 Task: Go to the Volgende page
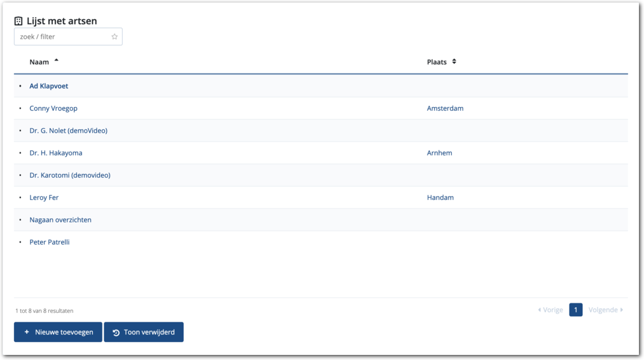pos(605,310)
